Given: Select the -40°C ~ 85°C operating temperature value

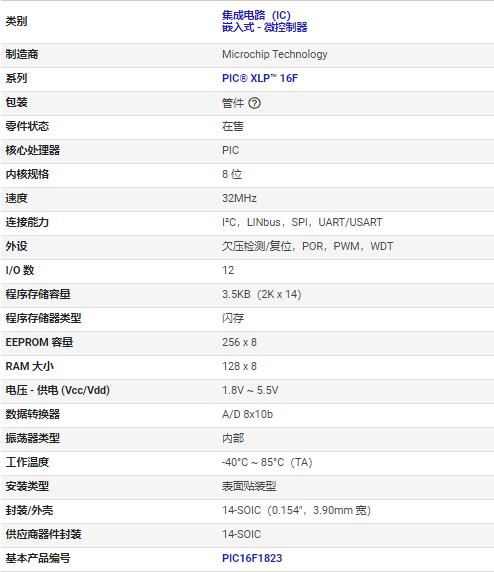Looking at the screenshot, I should [x=267, y=462].
